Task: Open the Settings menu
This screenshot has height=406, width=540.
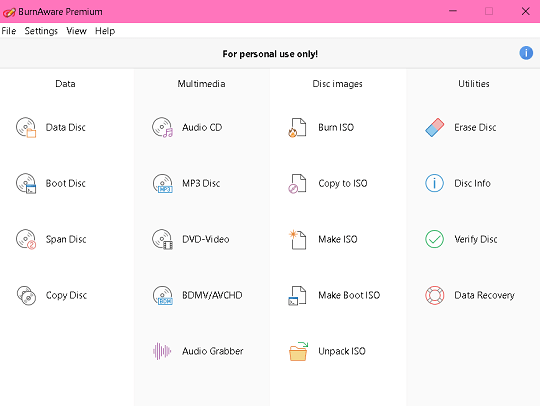Action: pos(41,31)
